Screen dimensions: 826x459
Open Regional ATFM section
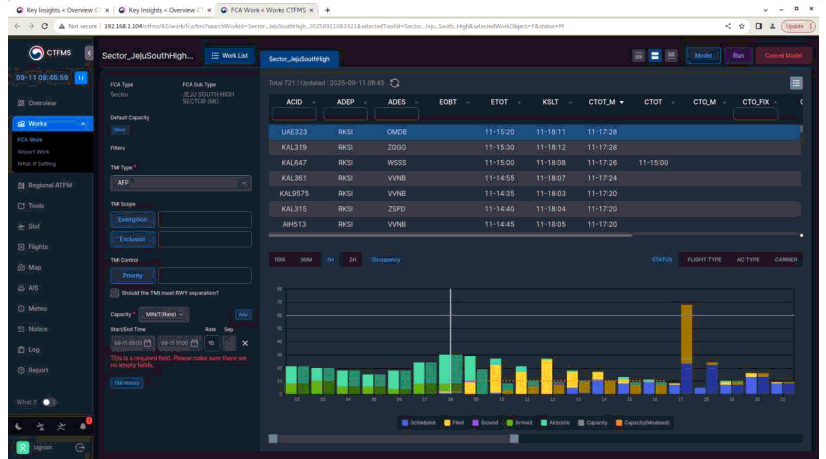50,185
